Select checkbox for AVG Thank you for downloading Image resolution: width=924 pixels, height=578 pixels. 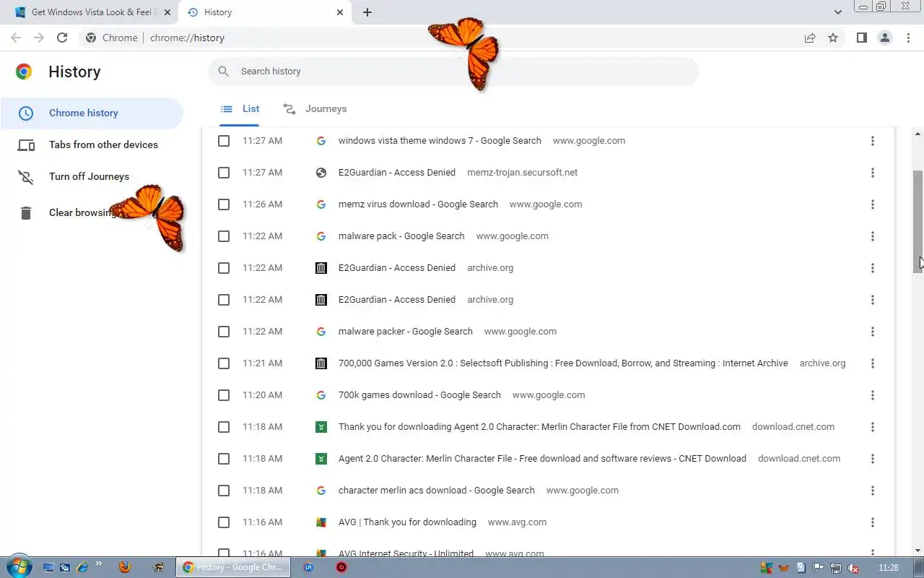pos(224,522)
